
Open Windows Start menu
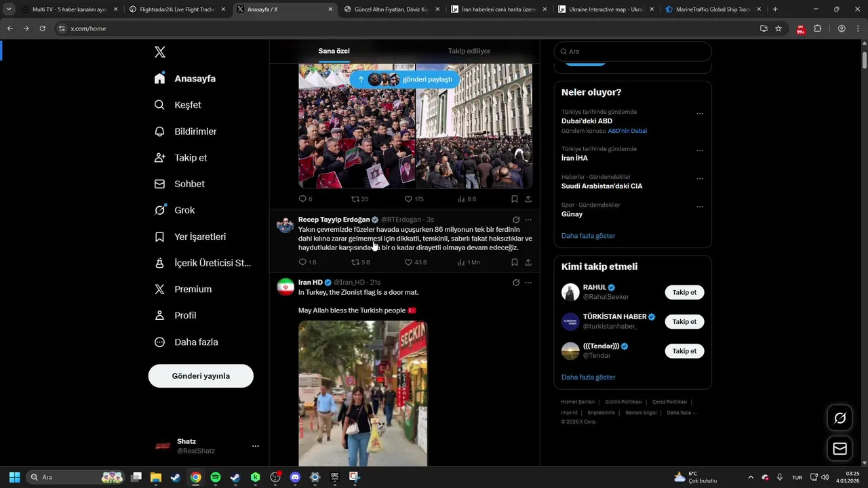pyautogui.click(x=14, y=477)
